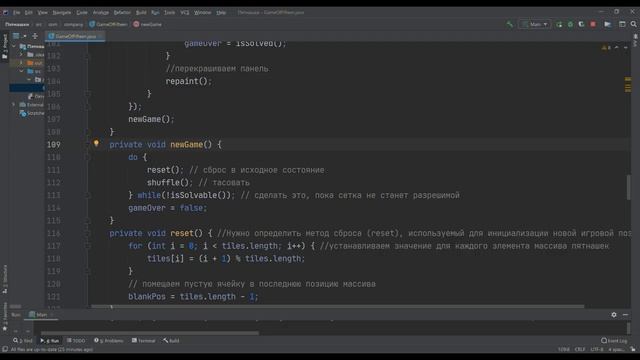Click the GameOfFifteen class breadcrumb
The image size is (640, 360).
coord(108,24)
